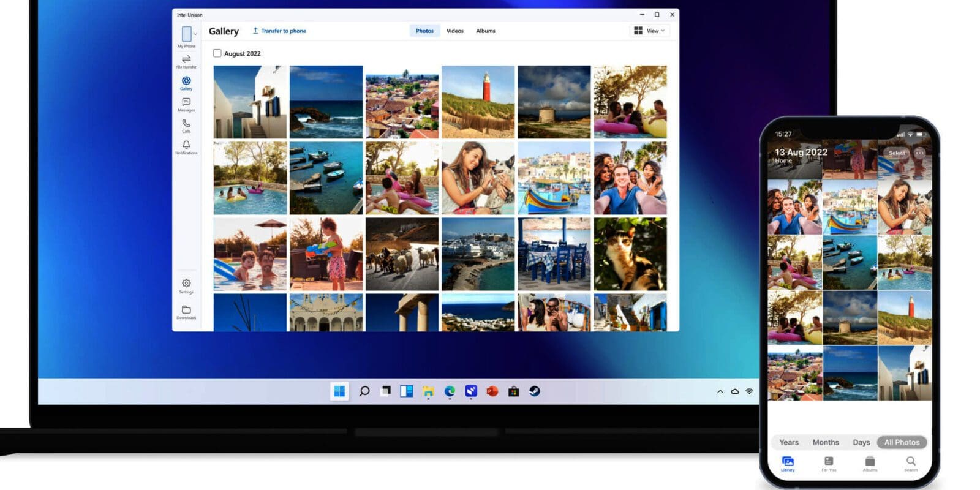Click Transfer to phone
The image size is (980, 490).
click(279, 31)
